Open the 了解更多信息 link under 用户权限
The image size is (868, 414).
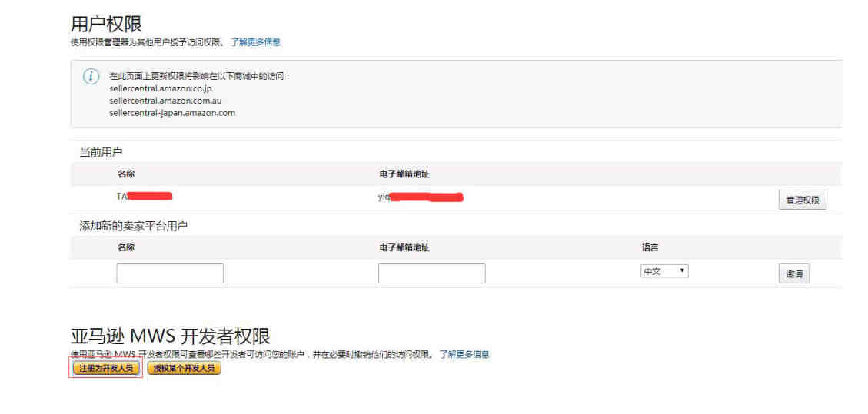tap(256, 42)
